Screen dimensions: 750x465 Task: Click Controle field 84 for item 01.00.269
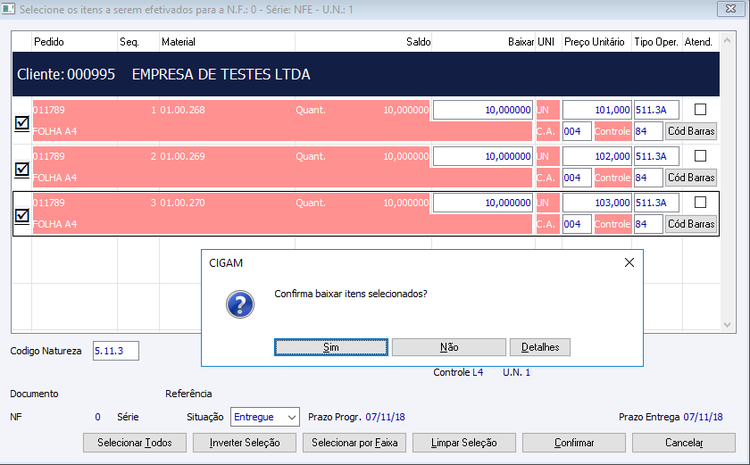tap(648, 177)
